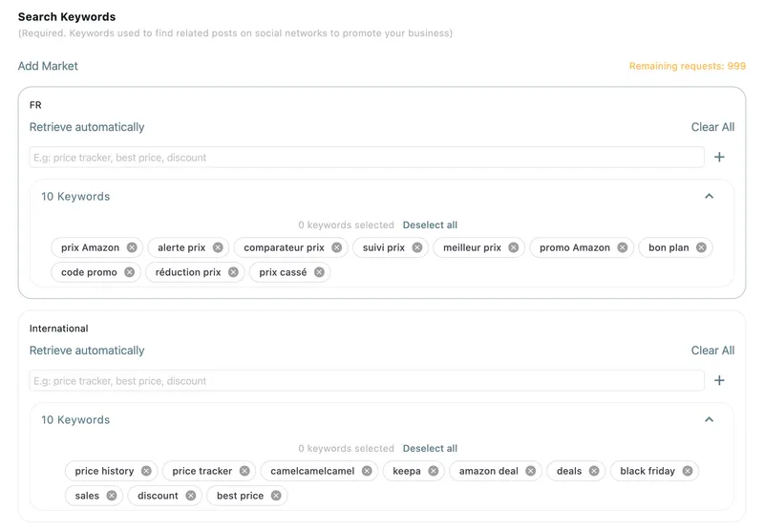Viewport: 764px width, 532px height.
Task: Collapse the FR 10 Keywords section
Action: point(709,197)
